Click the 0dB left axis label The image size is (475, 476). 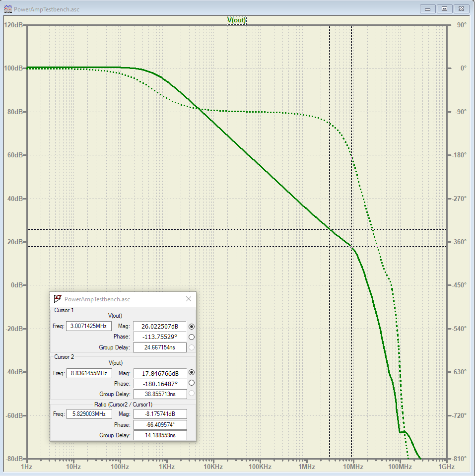(x=17, y=285)
